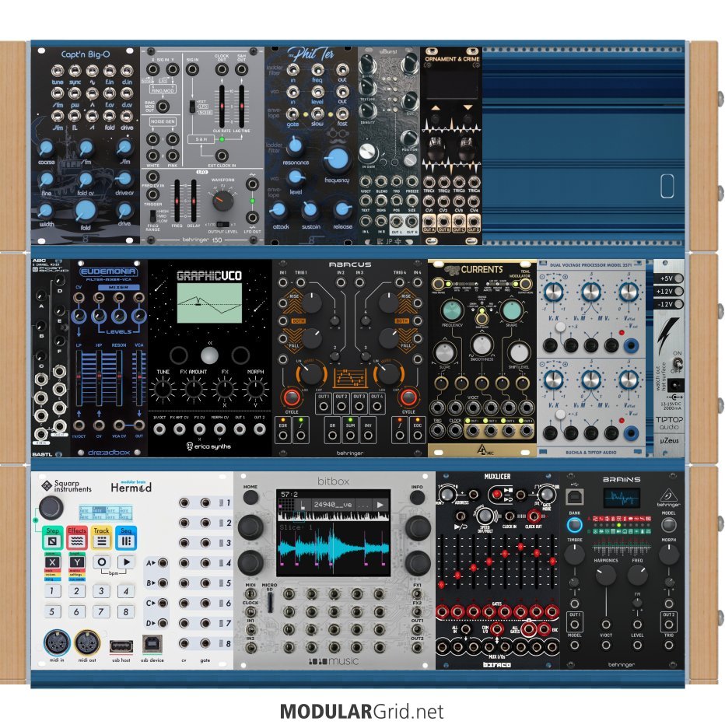The height and width of the screenshot is (728, 725).
Task: Click Graphic VCO center gray button
Action: coord(209,355)
